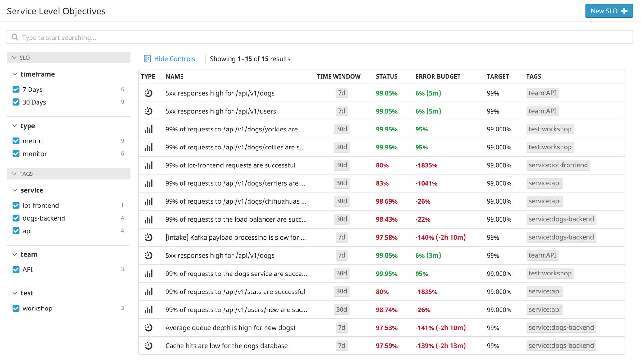Click the monitor icon on the Kafka payload processing row

(x=149, y=237)
